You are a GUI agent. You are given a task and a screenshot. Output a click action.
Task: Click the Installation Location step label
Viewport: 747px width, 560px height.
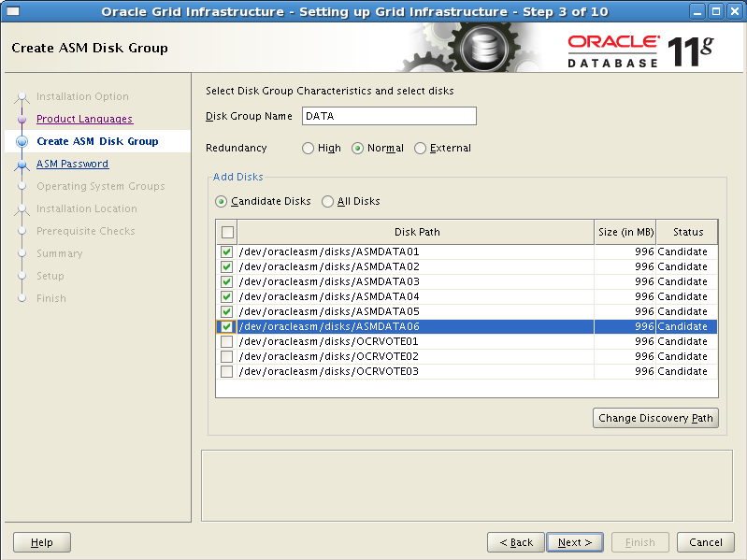[x=87, y=208]
